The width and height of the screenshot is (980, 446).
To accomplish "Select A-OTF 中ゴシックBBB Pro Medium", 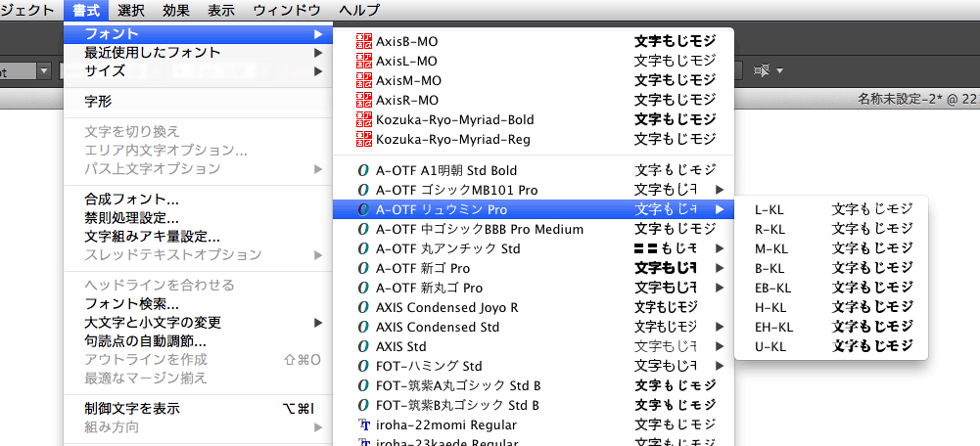I will pos(534,229).
